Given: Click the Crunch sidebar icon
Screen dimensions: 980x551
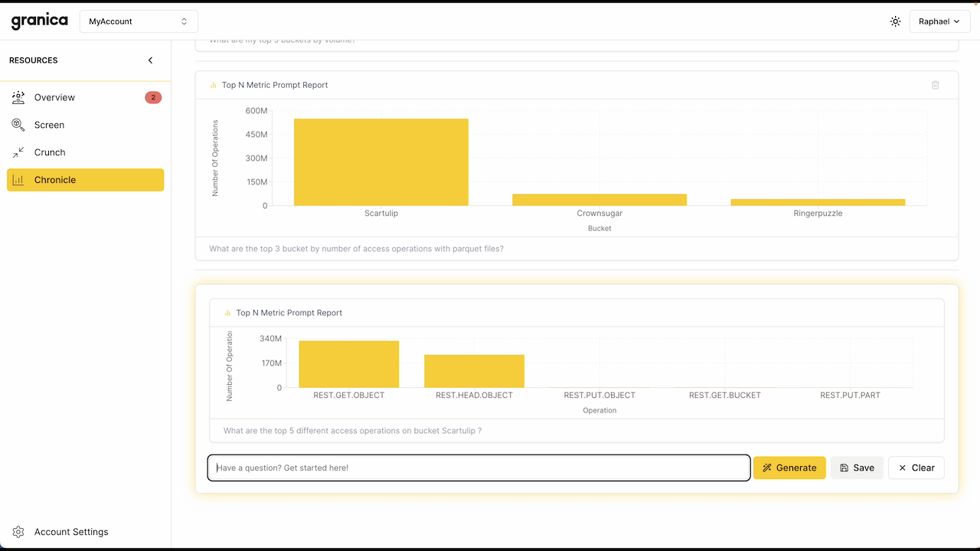Looking at the screenshot, I should coord(18,152).
